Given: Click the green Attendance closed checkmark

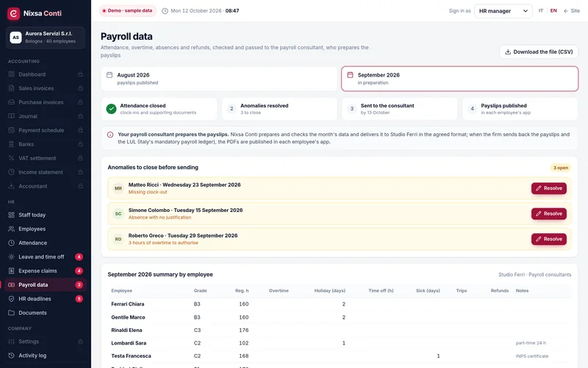Looking at the screenshot, I should (112, 109).
